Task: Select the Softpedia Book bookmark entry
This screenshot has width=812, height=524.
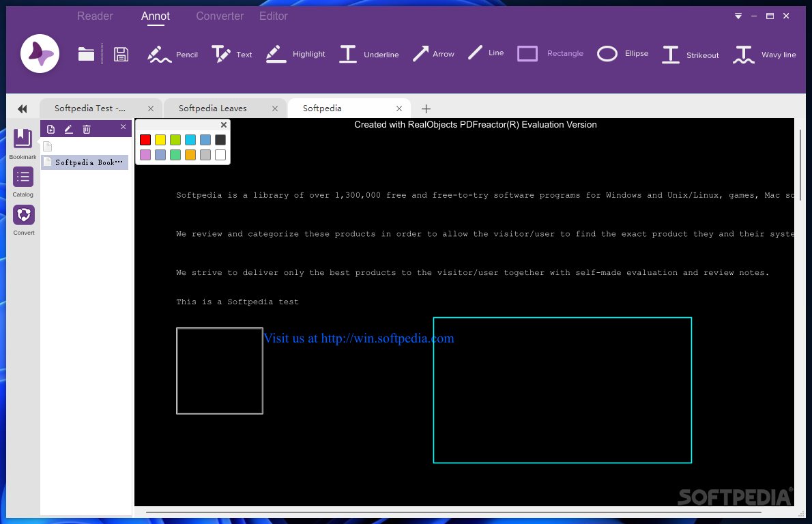Action: pos(85,162)
